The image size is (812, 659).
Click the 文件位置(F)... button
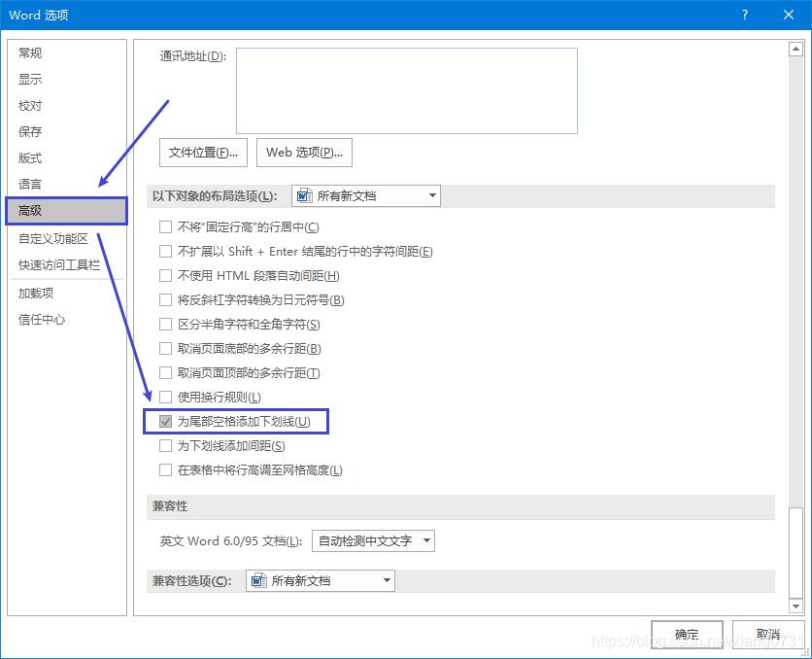(x=203, y=153)
